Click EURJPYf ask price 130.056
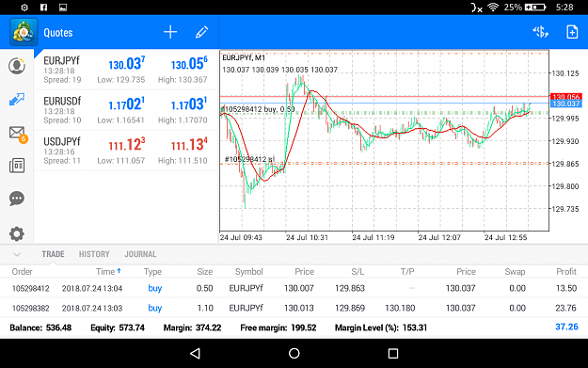Image resolution: width=588 pixels, height=368 pixels. 189,64
